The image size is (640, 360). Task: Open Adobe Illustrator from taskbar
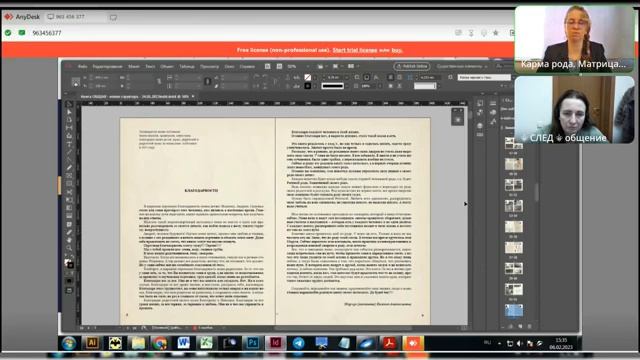[x=92, y=343]
